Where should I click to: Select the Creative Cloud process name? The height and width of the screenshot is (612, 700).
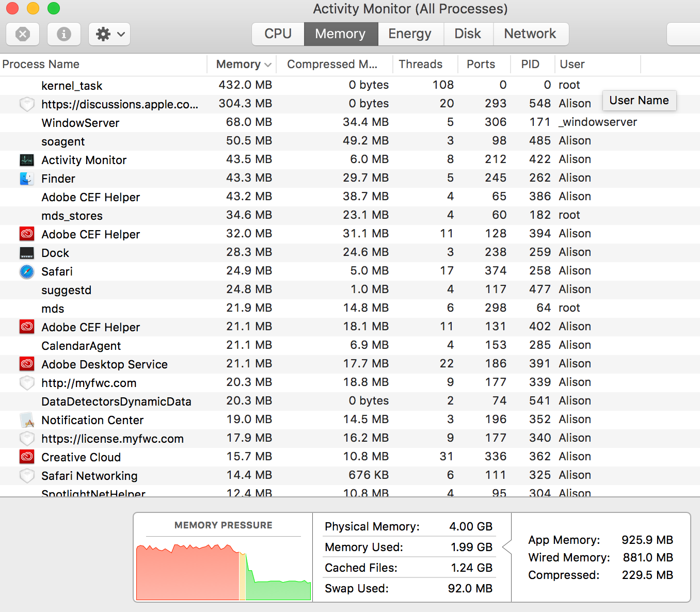[81, 457]
